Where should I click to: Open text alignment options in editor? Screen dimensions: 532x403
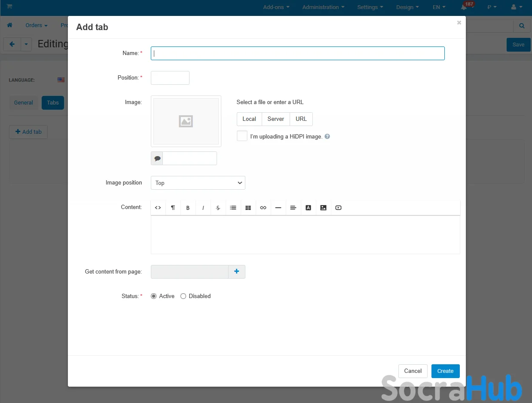(x=293, y=208)
